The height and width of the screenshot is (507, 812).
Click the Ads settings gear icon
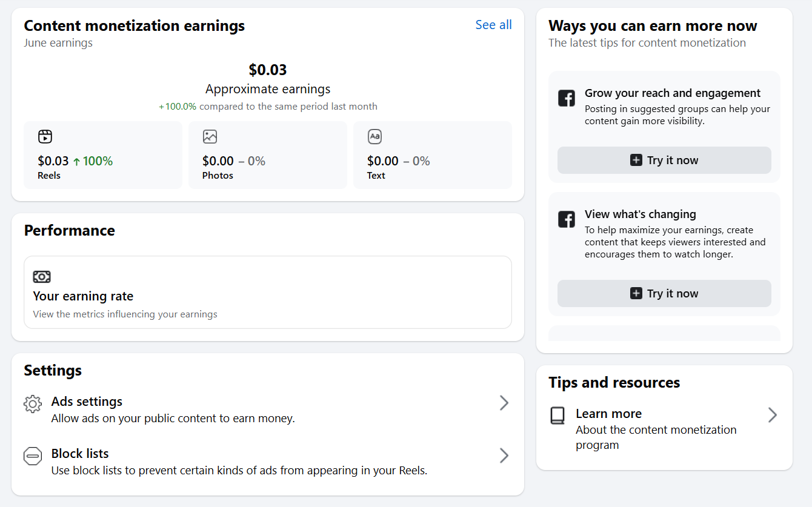coord(33,404)
